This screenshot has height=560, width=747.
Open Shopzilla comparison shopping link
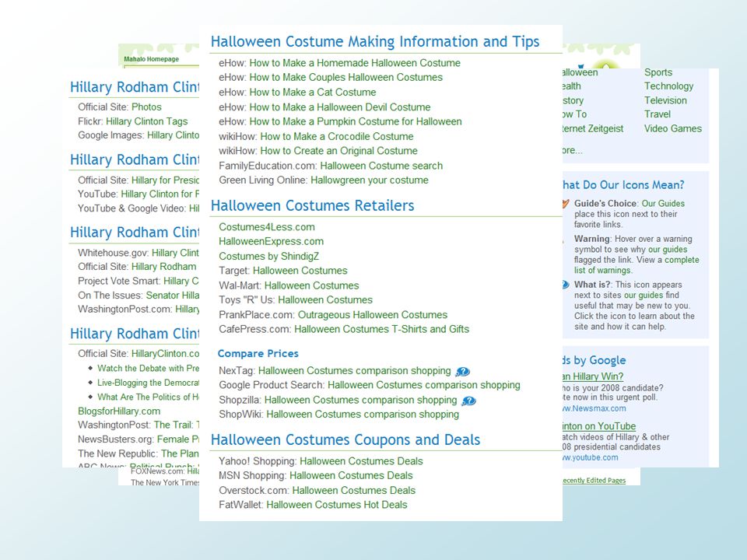[x=360, y=400]
